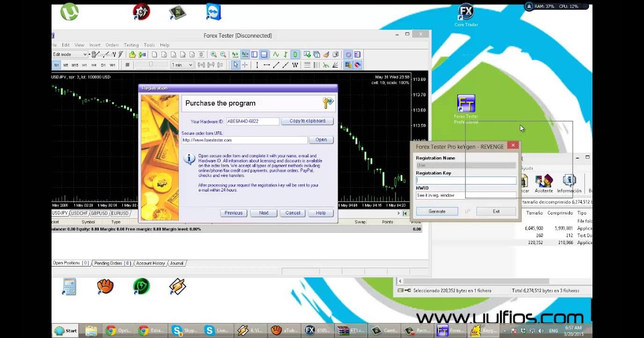Viewport: 644px width, 338px height.
Task: Click Generate in the keygen window
Action: point(437,211)
